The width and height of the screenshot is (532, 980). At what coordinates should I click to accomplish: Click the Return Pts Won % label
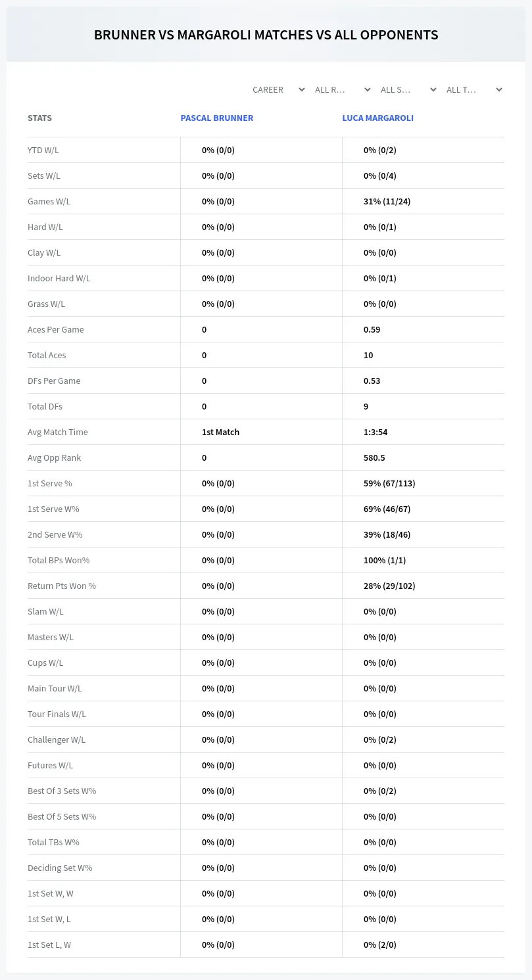point(62,586)
